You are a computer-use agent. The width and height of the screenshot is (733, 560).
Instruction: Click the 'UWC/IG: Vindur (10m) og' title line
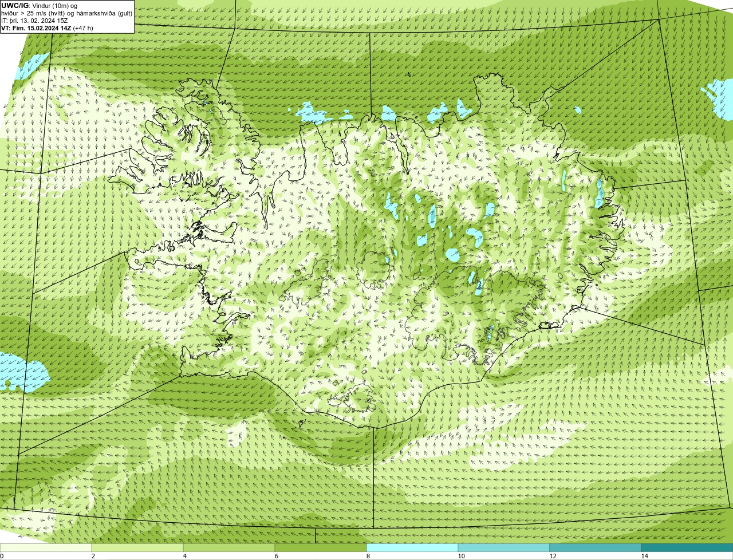[39, 6]
